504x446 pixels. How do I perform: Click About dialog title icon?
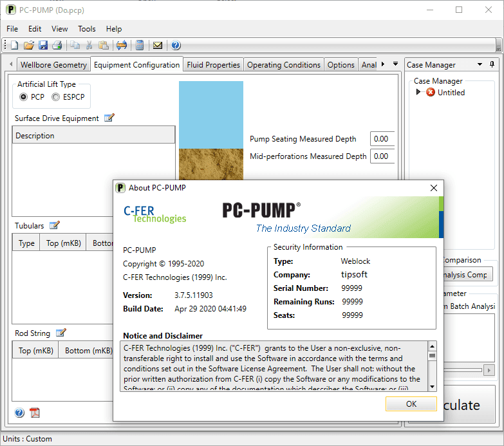pyautogui.click(x=120, y=188)
